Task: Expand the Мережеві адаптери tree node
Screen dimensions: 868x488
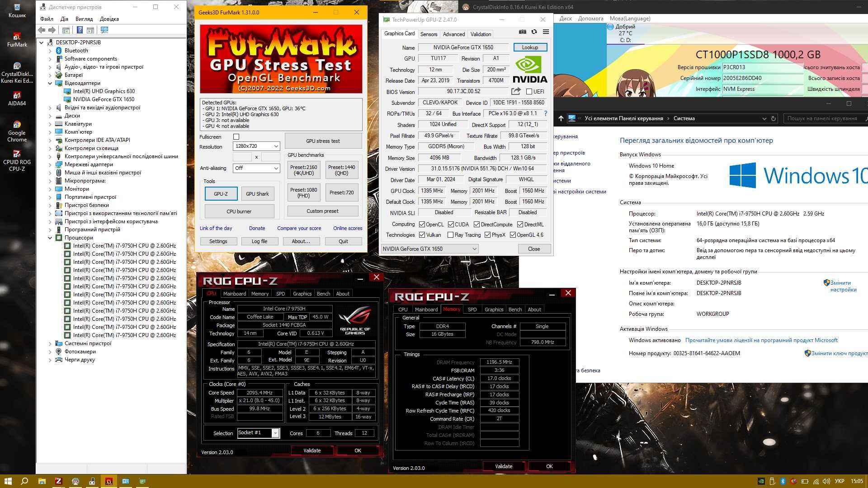Action: [50, 164]
